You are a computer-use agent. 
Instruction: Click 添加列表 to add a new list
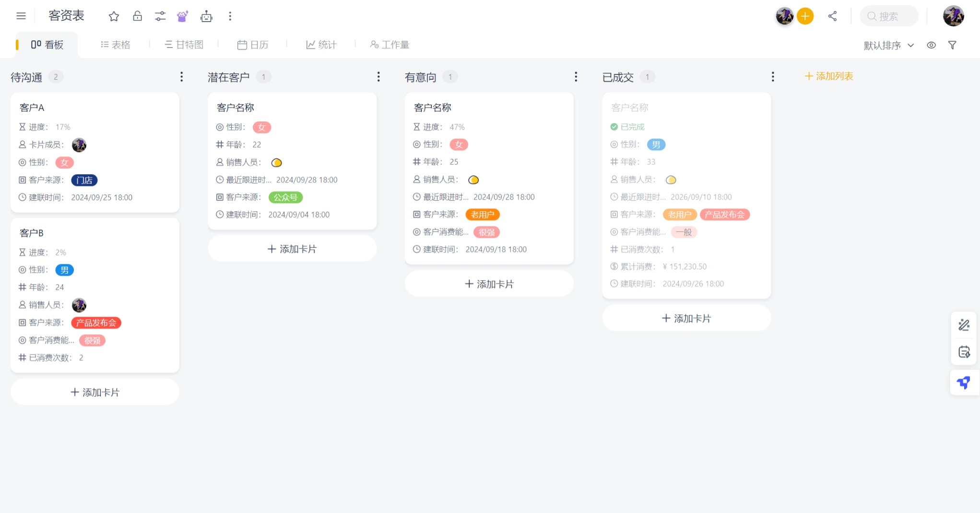[829, 76]
